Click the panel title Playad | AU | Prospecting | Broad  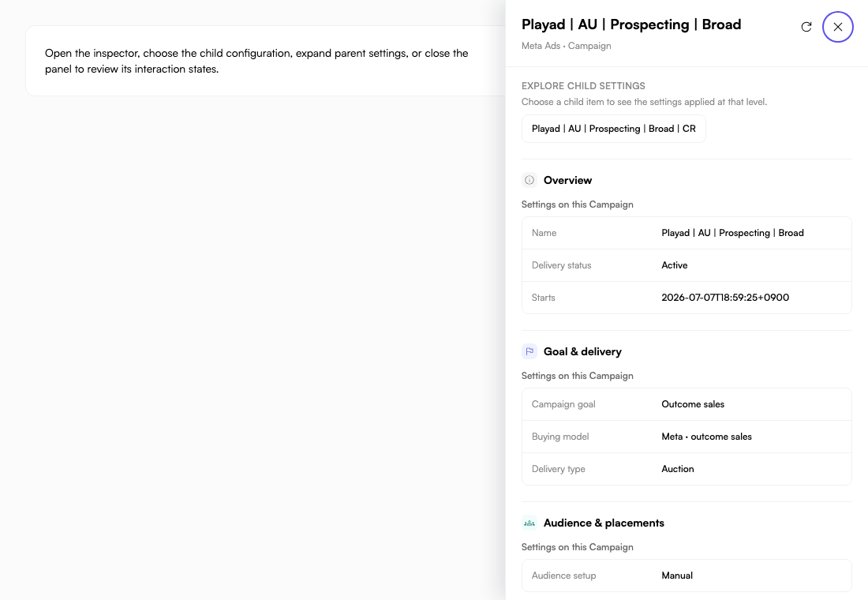point(631,24)
